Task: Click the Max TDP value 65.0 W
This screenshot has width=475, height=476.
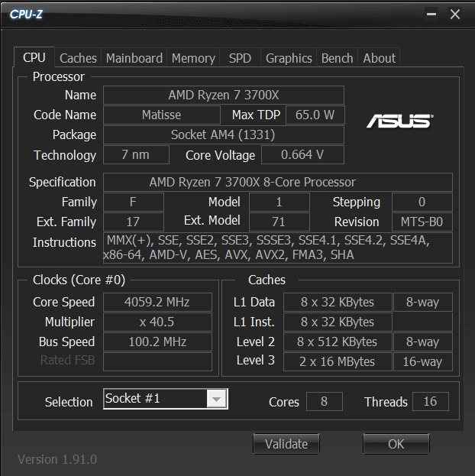Action: [x=315, y=115]
